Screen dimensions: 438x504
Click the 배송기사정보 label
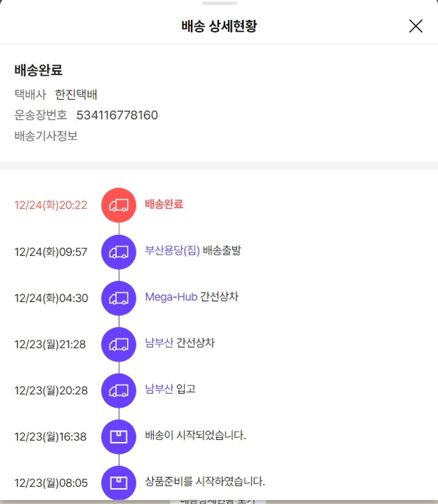(46, 136)
